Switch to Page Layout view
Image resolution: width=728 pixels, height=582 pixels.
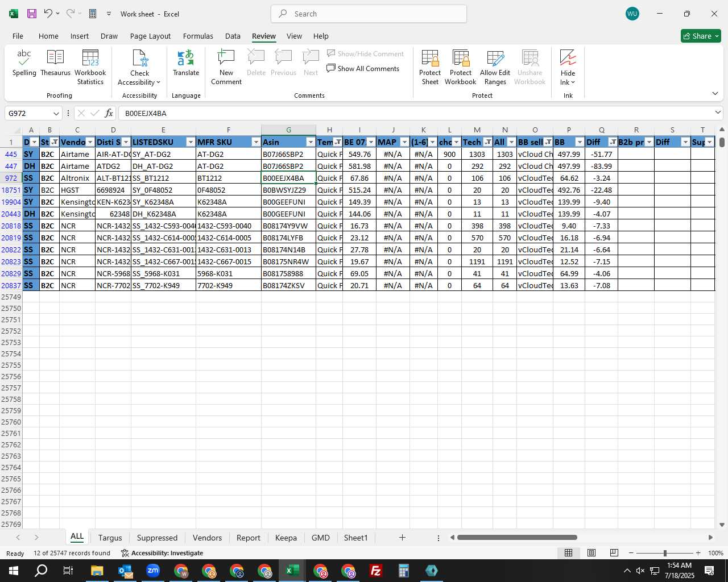pyautogui.click(x=591, y=553)
